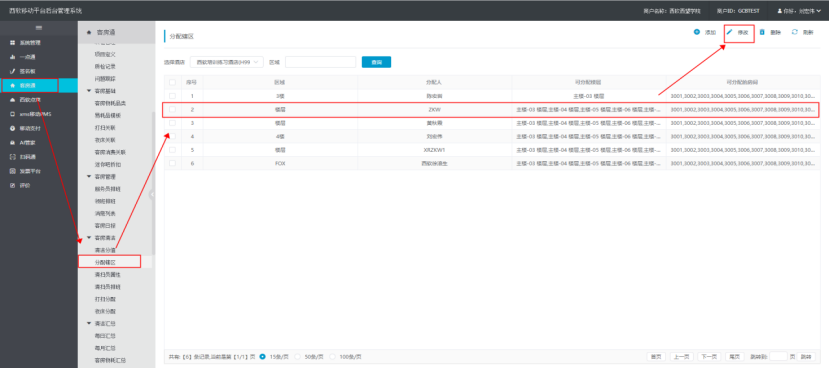This screenshot has height=368, width=830.
Task: Click the 下一页 pagination button
Action: tap(709, 357)
